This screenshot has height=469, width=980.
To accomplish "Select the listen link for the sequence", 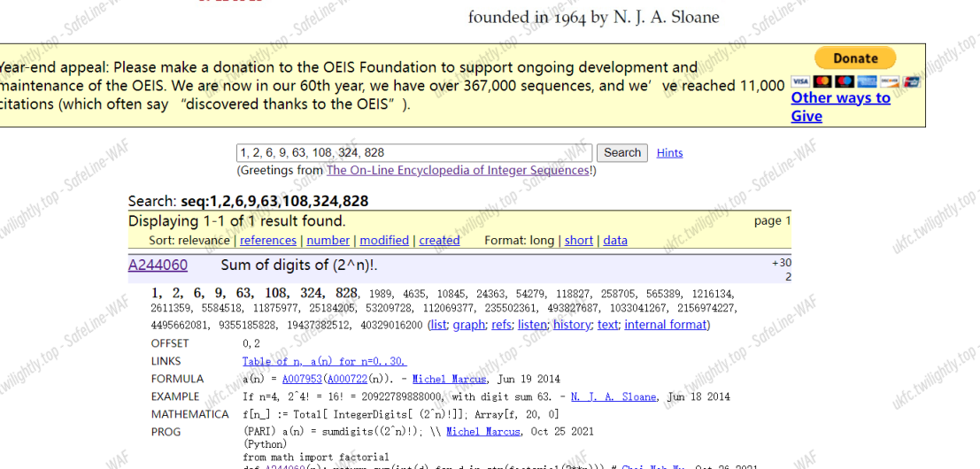I will (532, 325).
